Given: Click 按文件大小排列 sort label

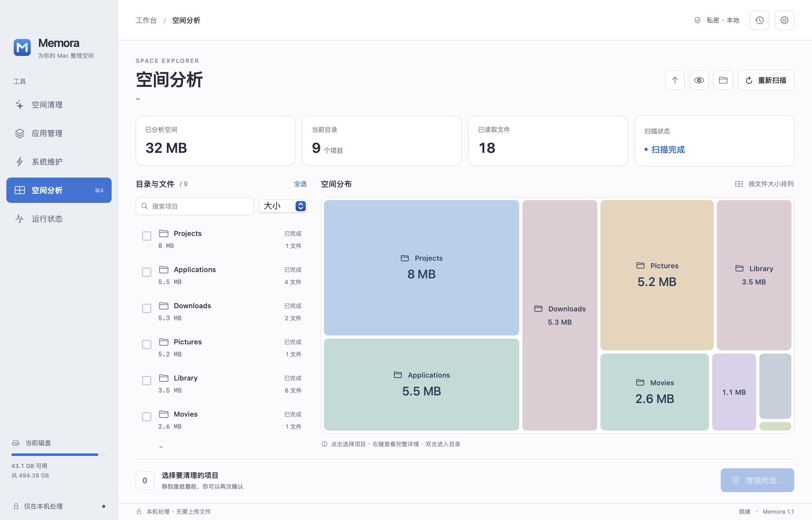Looking at the screenshot, I should (771, 184).
